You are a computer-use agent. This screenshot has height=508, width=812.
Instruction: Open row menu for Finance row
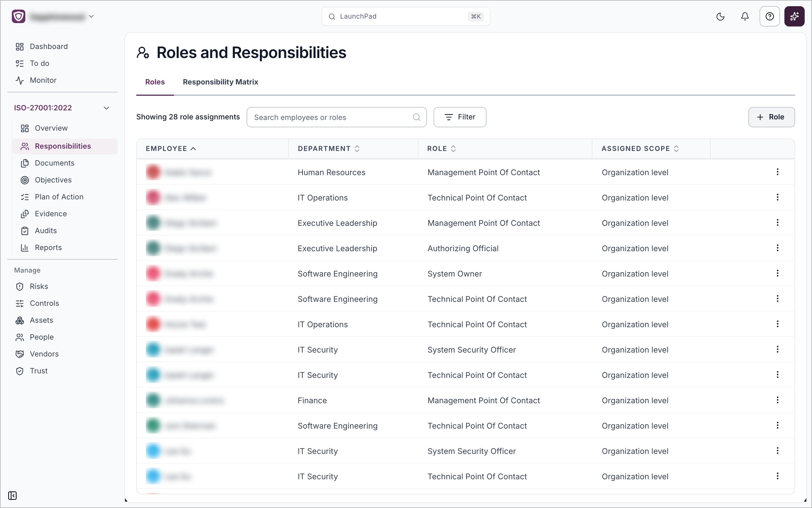[777, 400]
